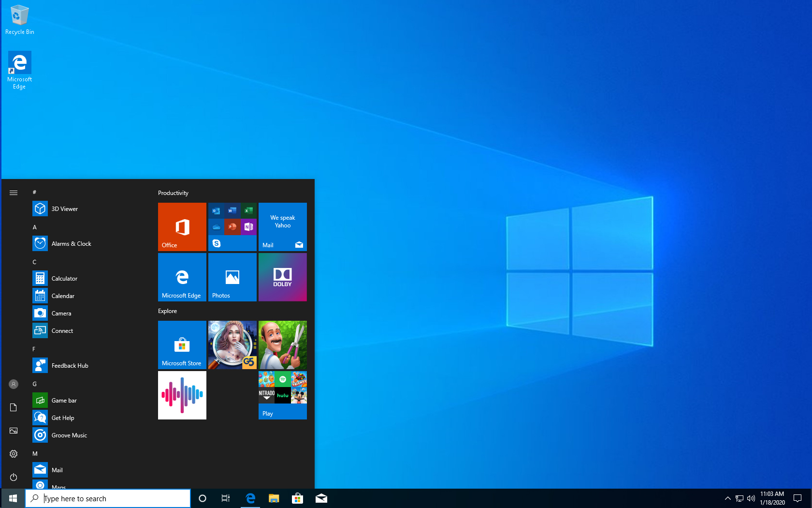Select Feedback Hub in the app list

coord(70,366)
